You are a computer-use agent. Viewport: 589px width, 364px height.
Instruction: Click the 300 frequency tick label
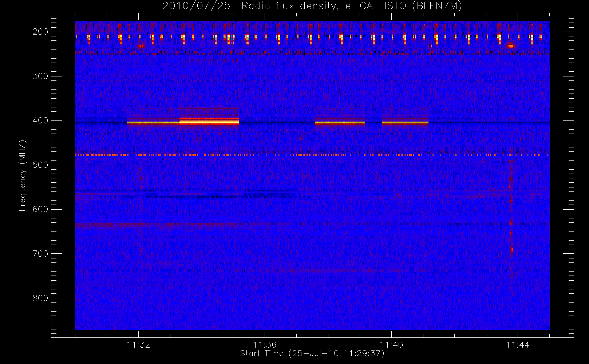pos(40,76)
